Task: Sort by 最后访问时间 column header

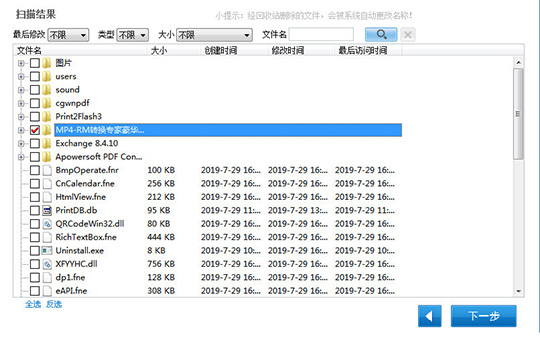Action: click(367, 51)
